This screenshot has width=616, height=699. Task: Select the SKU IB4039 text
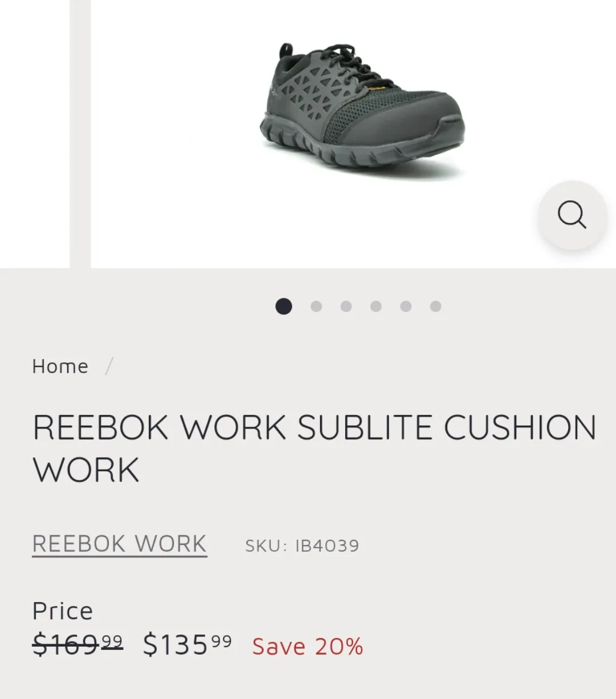tap(302, 545)
